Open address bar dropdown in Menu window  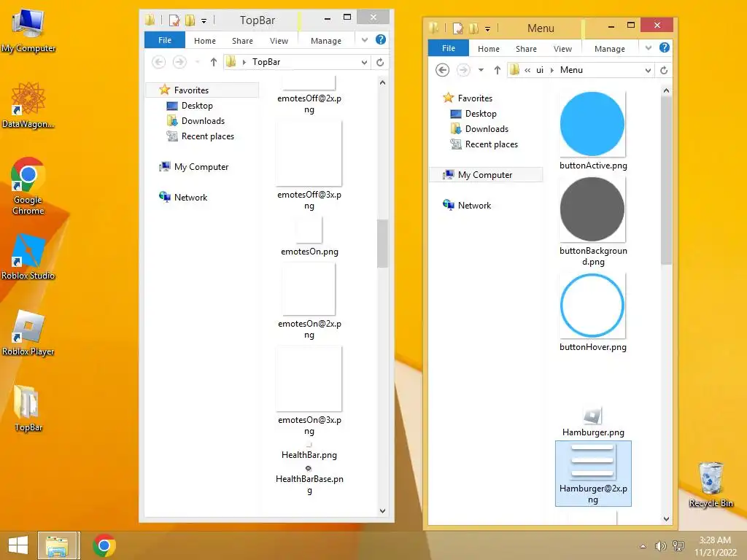648,71
